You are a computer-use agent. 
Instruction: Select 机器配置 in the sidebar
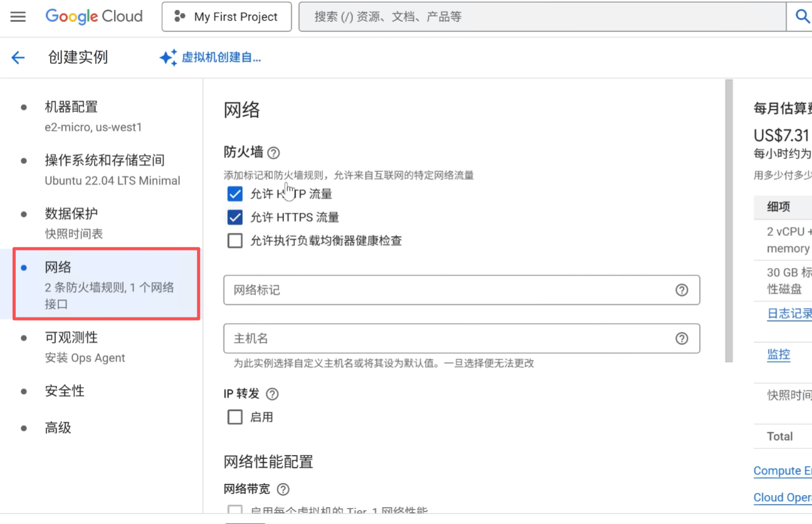click(71, 107)
